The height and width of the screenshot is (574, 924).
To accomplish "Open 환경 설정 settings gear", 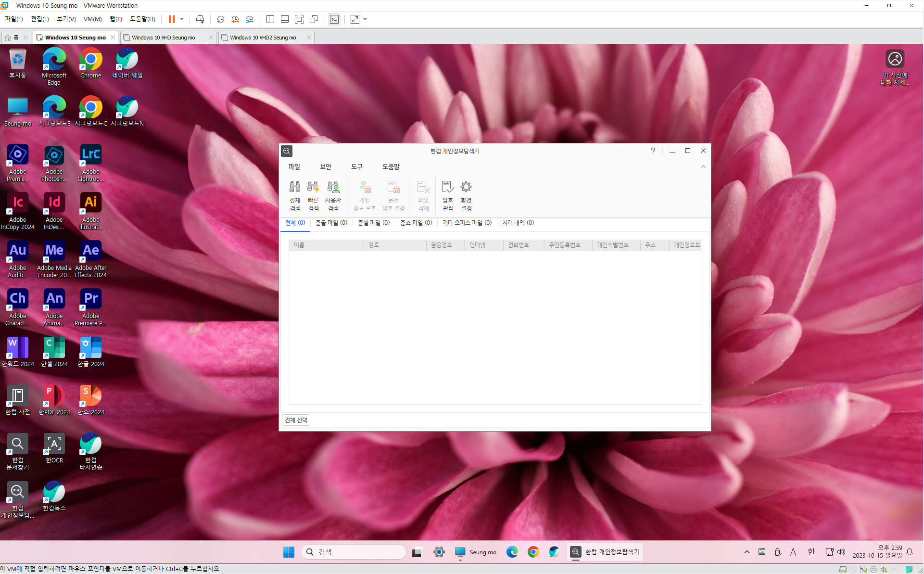I will (x=466, y=195).
